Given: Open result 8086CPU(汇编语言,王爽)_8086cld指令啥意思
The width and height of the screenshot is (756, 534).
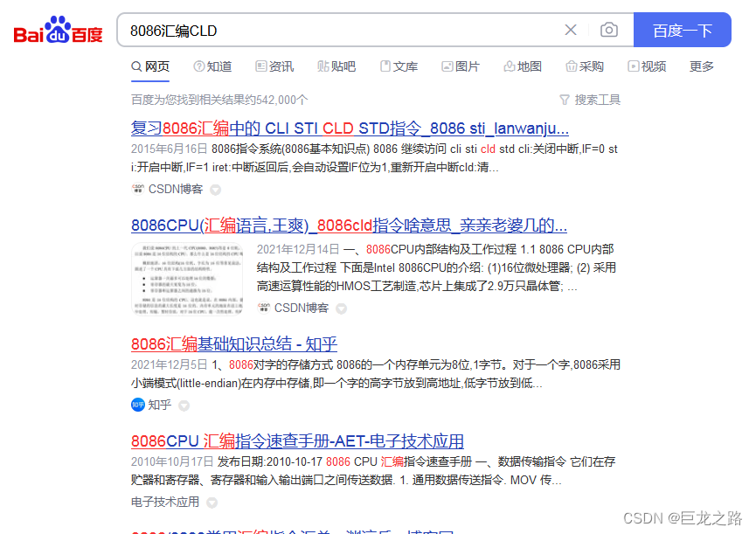Looking at the screenshot, I should 349,225.
